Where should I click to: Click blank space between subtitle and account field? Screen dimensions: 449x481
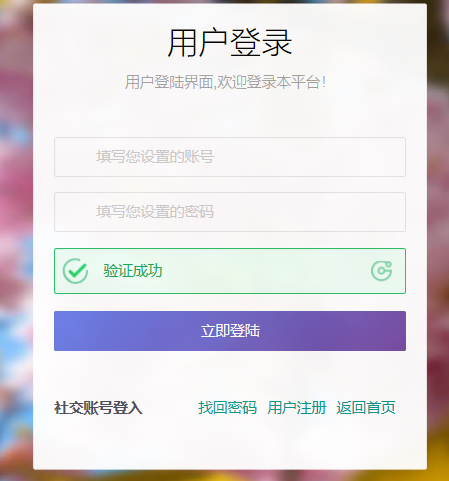pos(230,113)
